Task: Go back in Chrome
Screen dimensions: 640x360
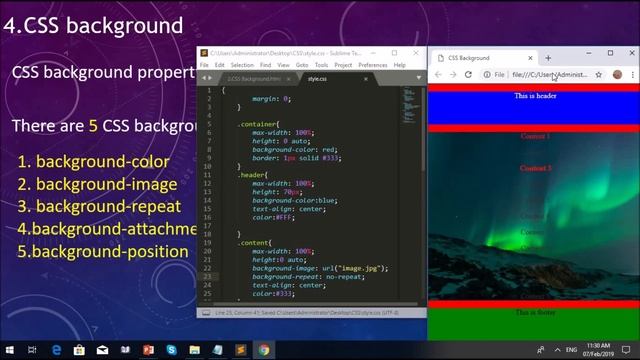Action: click(x=438, y=75)
